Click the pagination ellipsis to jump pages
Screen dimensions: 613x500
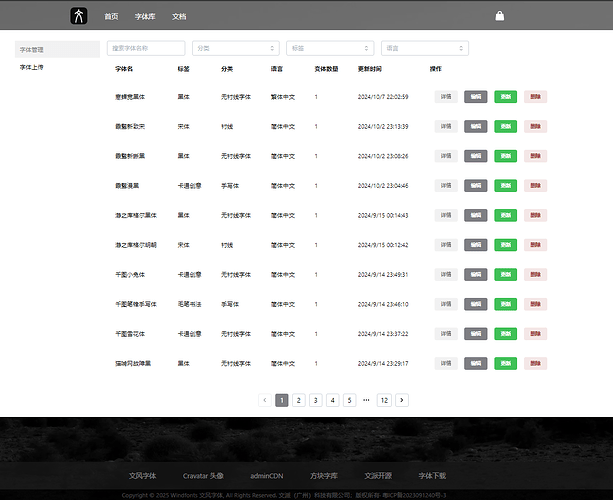(x=366, y=400)
